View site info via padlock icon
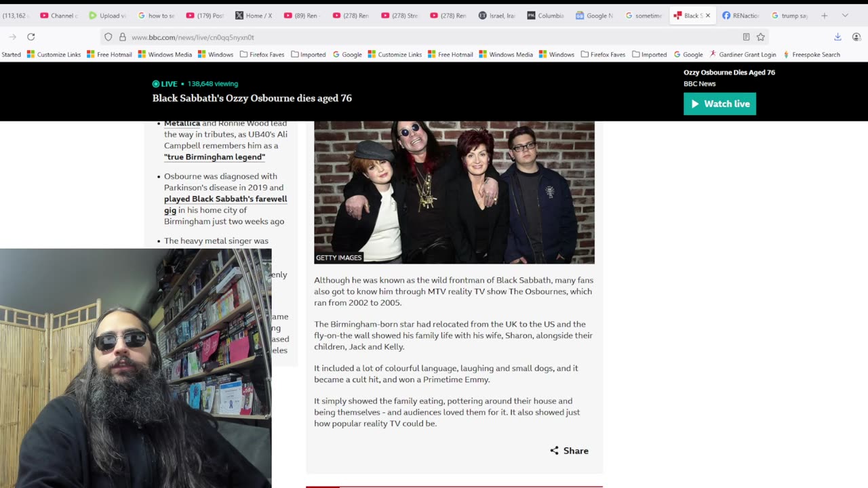The width and height of the screenshot is (868, 488). (x=122, y=37)
